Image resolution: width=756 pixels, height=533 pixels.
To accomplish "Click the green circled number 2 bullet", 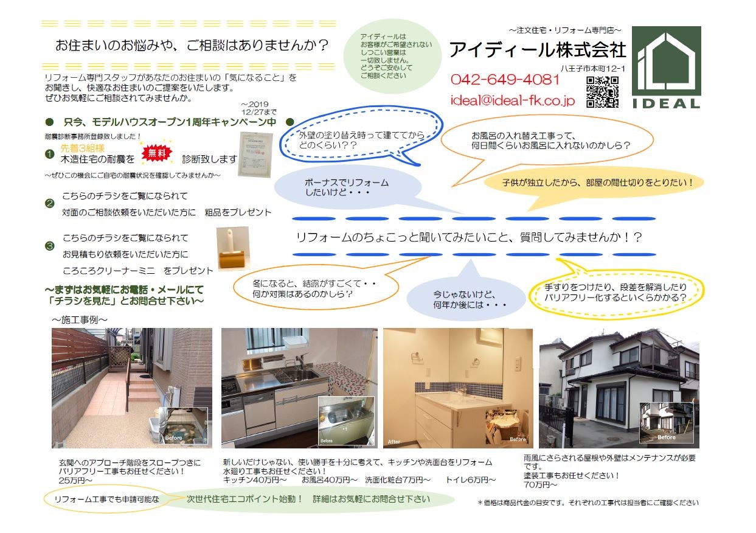I will point(50,204).
